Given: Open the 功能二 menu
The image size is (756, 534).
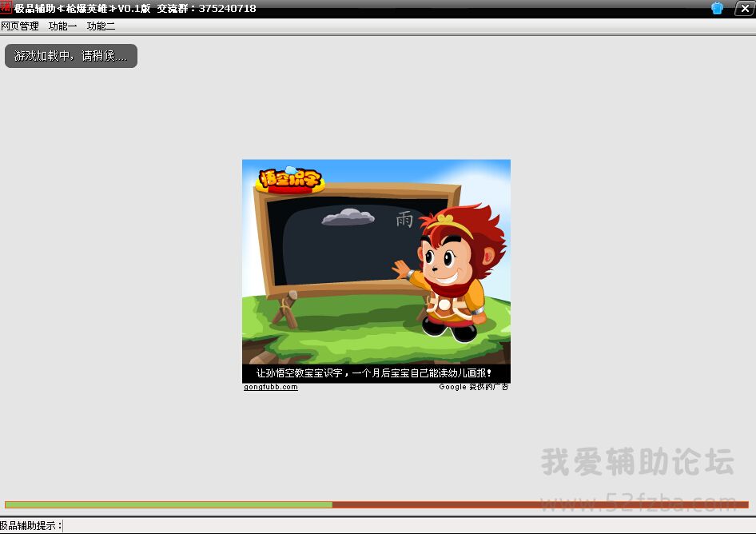Looking at the screenshot, I should [101, 26].
